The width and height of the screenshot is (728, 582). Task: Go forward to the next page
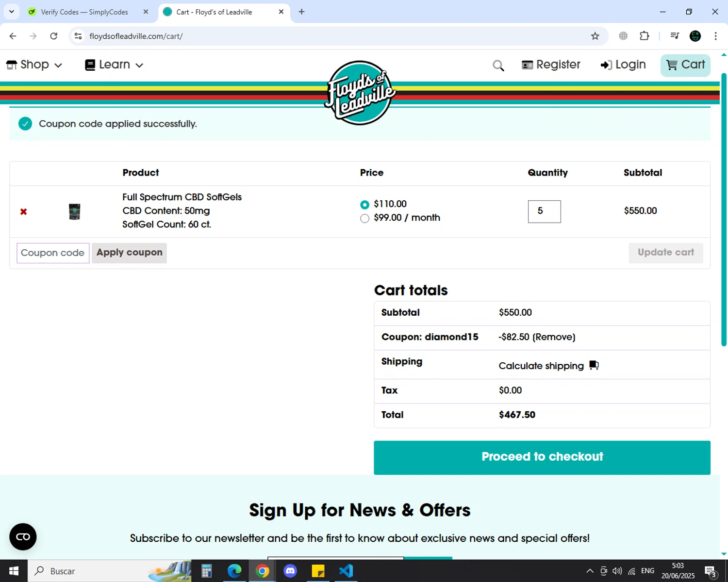33,36
